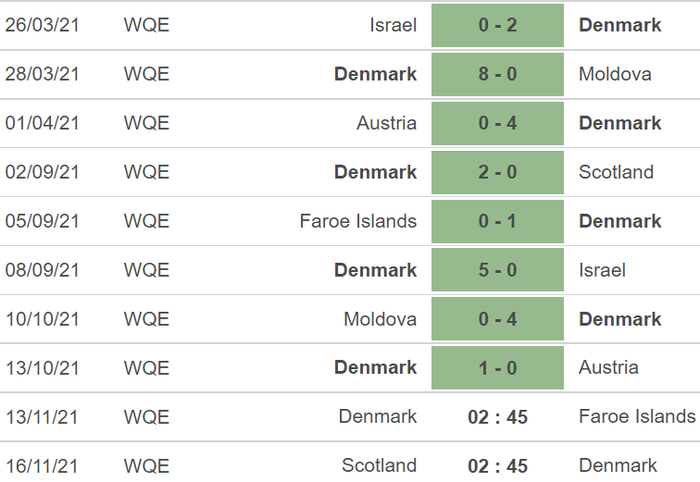
Task: Open the Moldova team link on 28/03/21 row
Action: coord(615,74)
